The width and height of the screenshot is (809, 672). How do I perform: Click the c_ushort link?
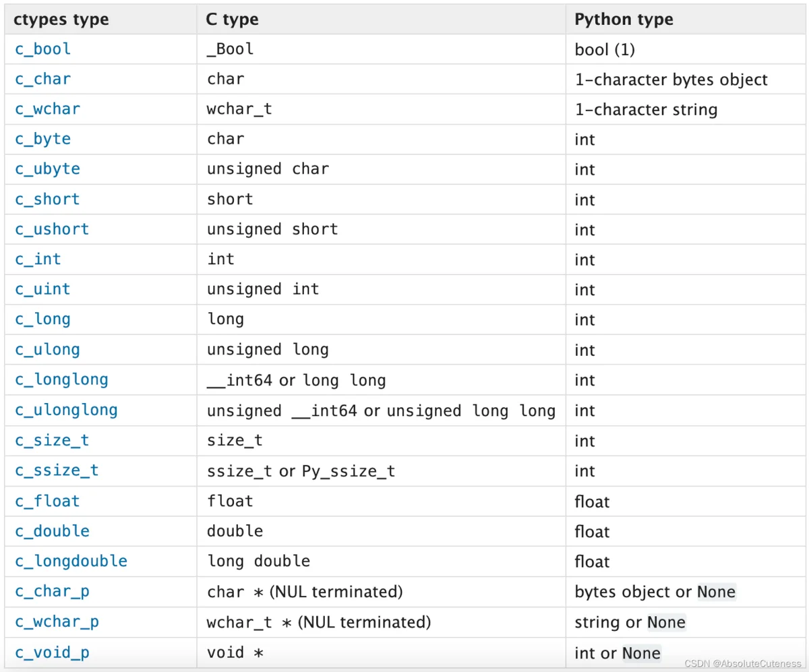coord(52,229)
